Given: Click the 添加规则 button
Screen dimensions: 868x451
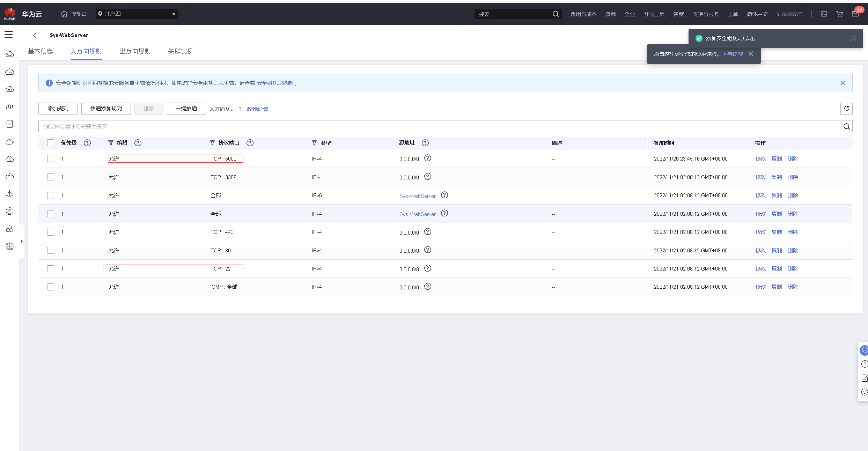Looking at the screenshot, I should pos(58,109).
